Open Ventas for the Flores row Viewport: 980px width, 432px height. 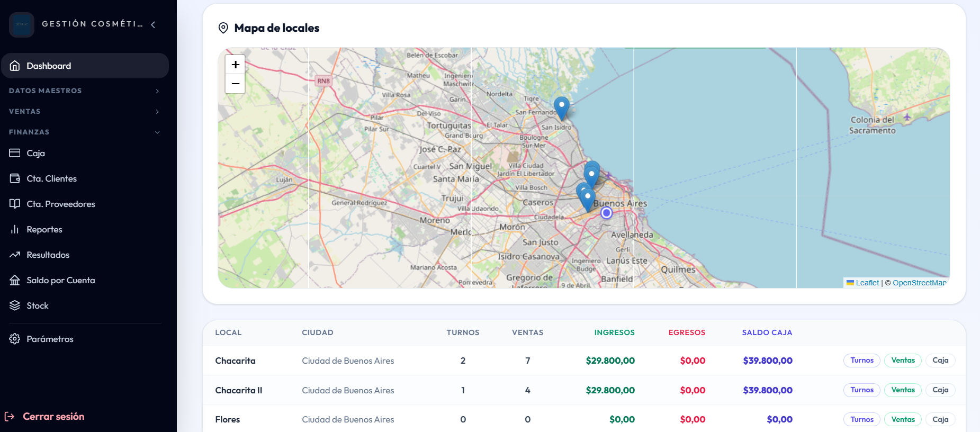point(903,419)
